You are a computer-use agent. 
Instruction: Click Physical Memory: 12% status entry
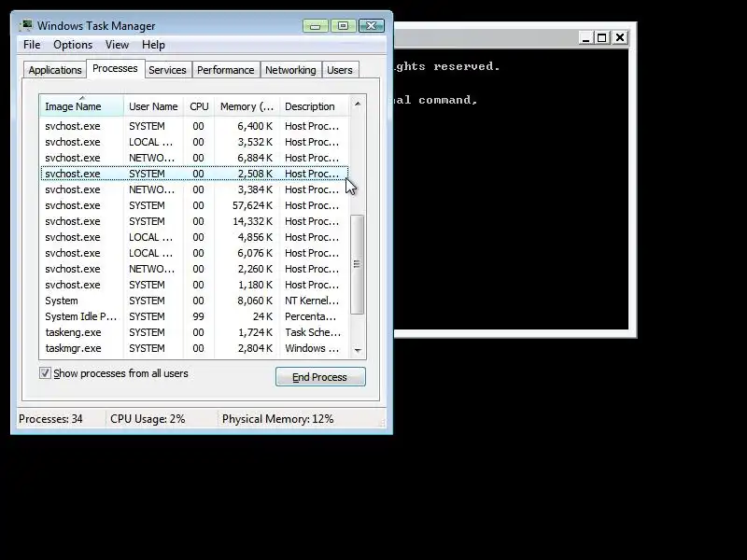[277, 419]
